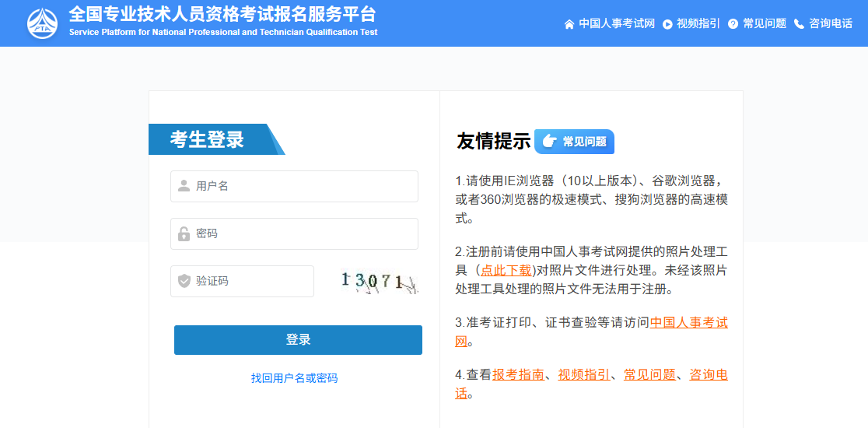Click the 点此下载 photo tool link
Screen dimensions: 868x428
[x=506, y=270]
